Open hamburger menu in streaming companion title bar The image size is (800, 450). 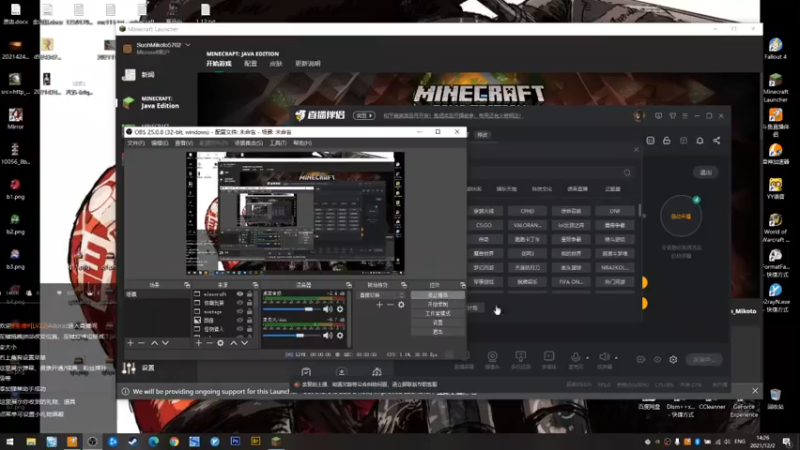(x=685, y=116)
